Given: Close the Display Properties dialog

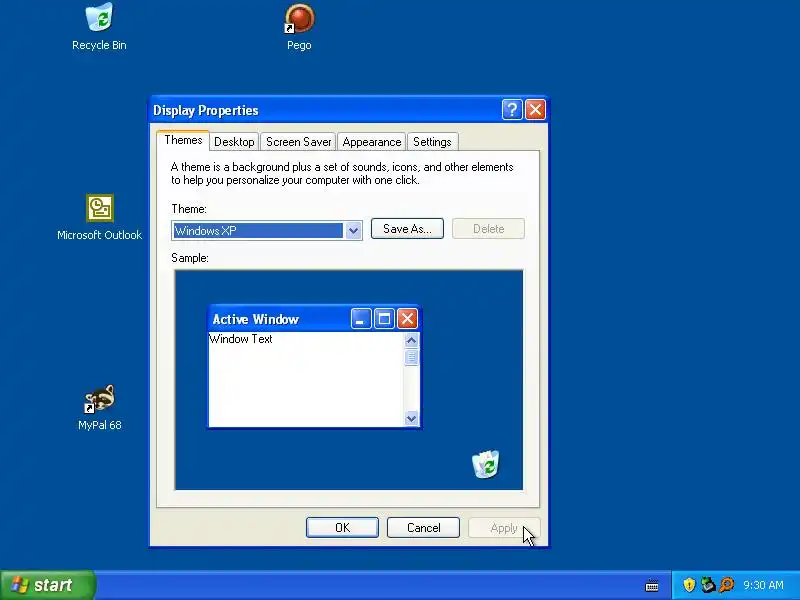Looking at the screenshot, I should pyautogui.click(x=535, y=109).
